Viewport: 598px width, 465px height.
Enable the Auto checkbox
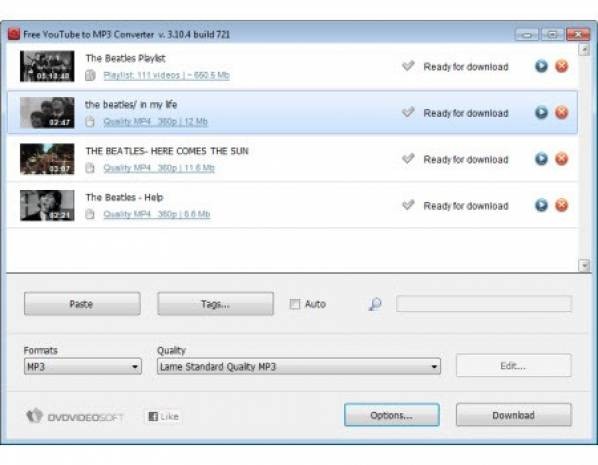tap(295, 304)
